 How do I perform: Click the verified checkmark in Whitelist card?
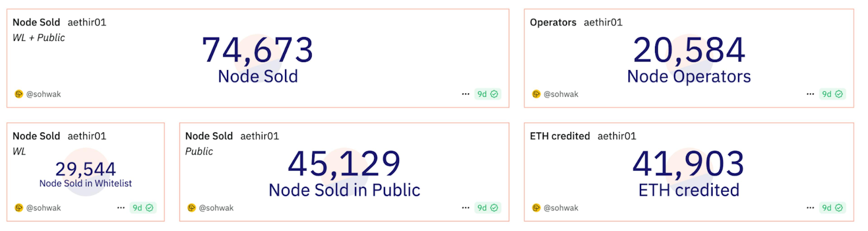pos(149,208)
